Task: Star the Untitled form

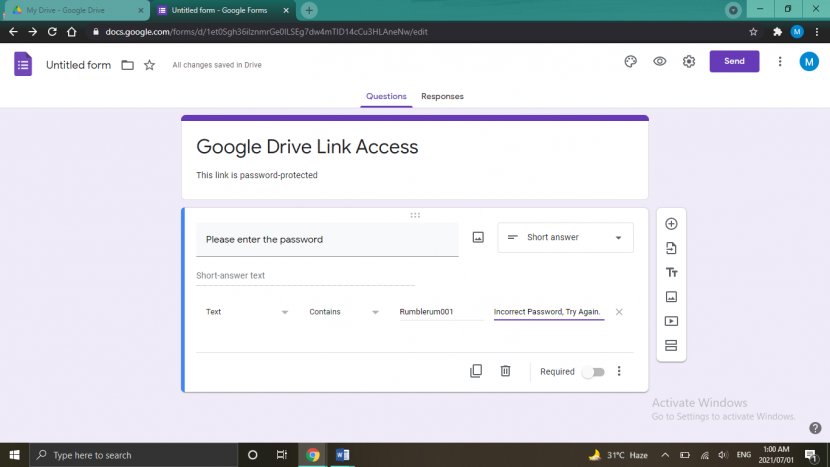Action: coord(149,65)
